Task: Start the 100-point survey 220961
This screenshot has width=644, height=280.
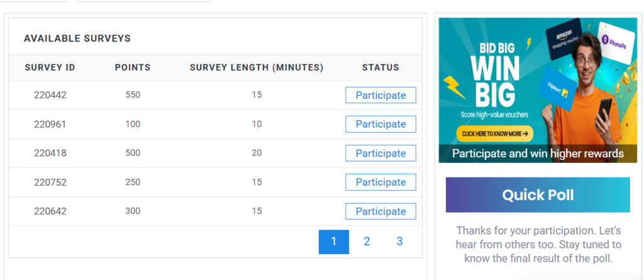Action: pyautogui.click(x=380, y=124)
